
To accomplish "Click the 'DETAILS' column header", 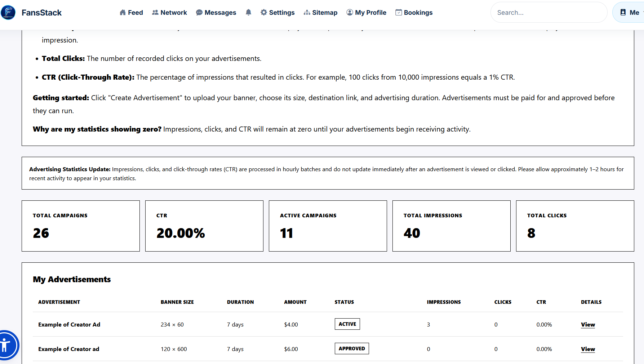I will [x=591, y=302].
